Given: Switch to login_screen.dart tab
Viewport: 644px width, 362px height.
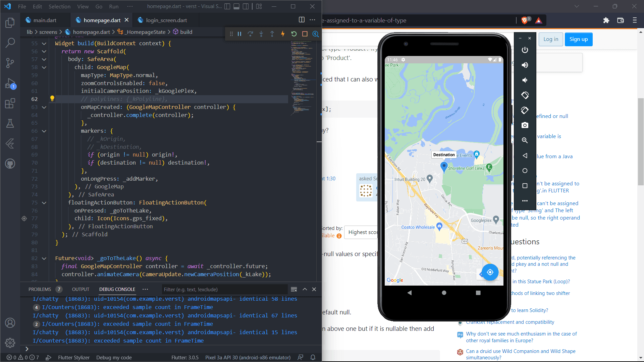Looking at the screenshot, I should (166, 20).
